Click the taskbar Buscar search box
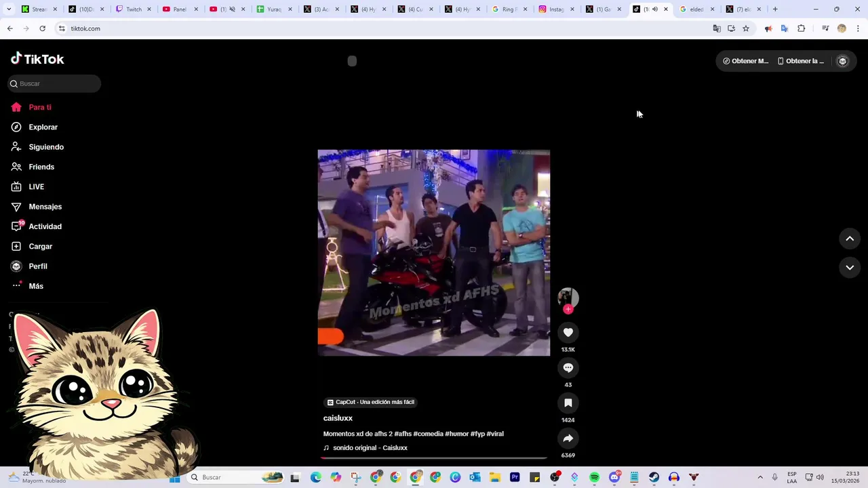Screen dimensions: 868x488 click(236, 478)
